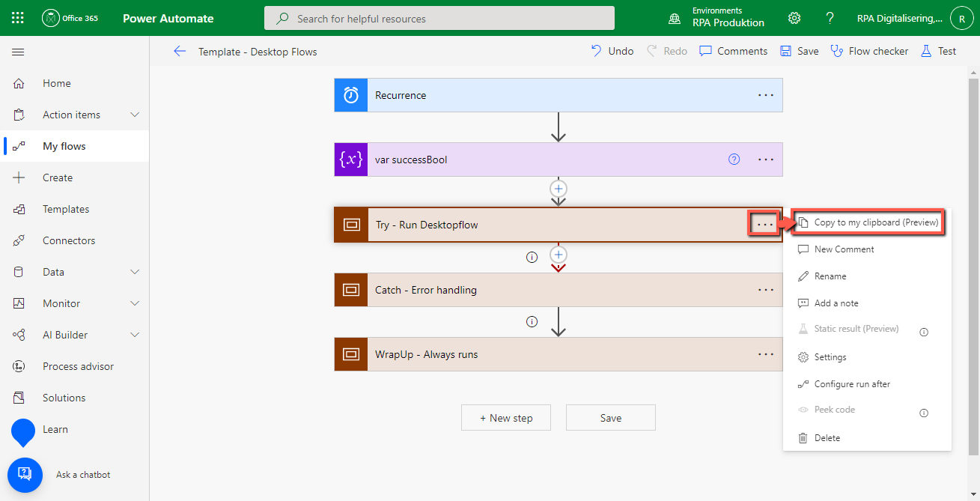Open Comments in the command bar
The height and width of the screenshot is (501, 980).
point(734,51)
